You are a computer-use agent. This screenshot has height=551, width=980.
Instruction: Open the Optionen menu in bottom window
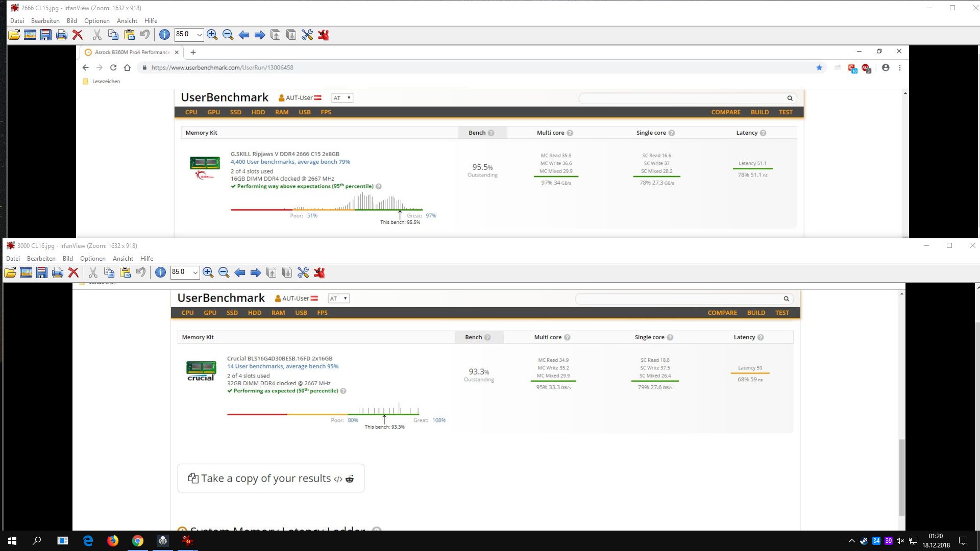point(93,259)
